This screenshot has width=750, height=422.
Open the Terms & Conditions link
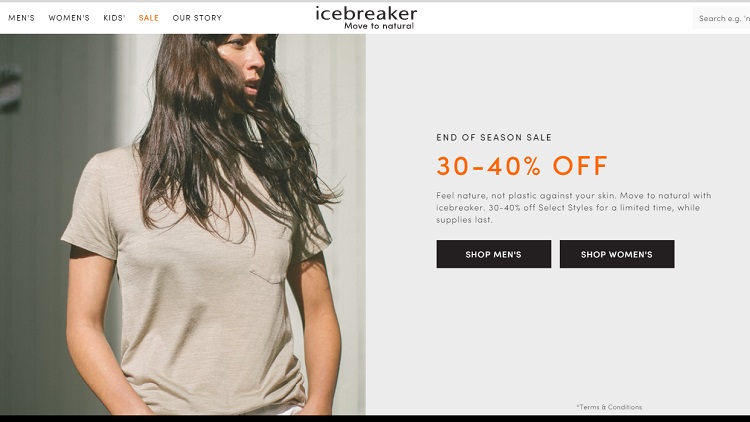(x=609, y=407)
